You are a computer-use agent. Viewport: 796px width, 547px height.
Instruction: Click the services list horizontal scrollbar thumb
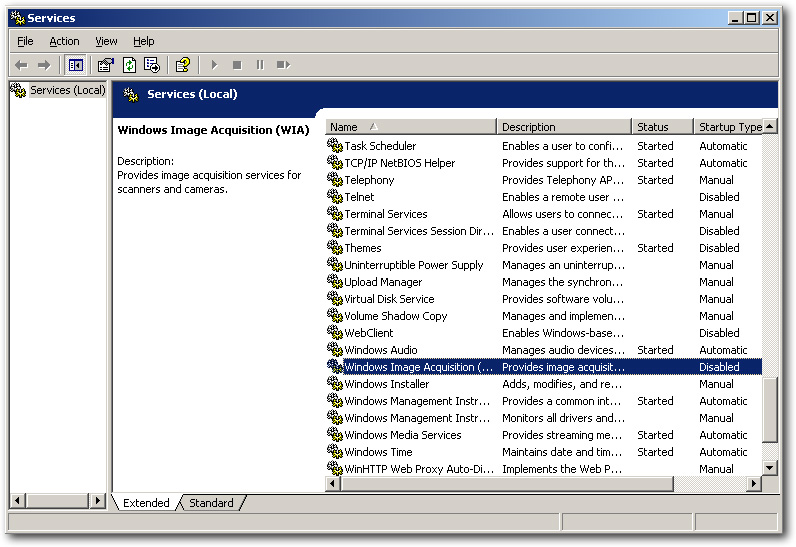tap(507, 484)
